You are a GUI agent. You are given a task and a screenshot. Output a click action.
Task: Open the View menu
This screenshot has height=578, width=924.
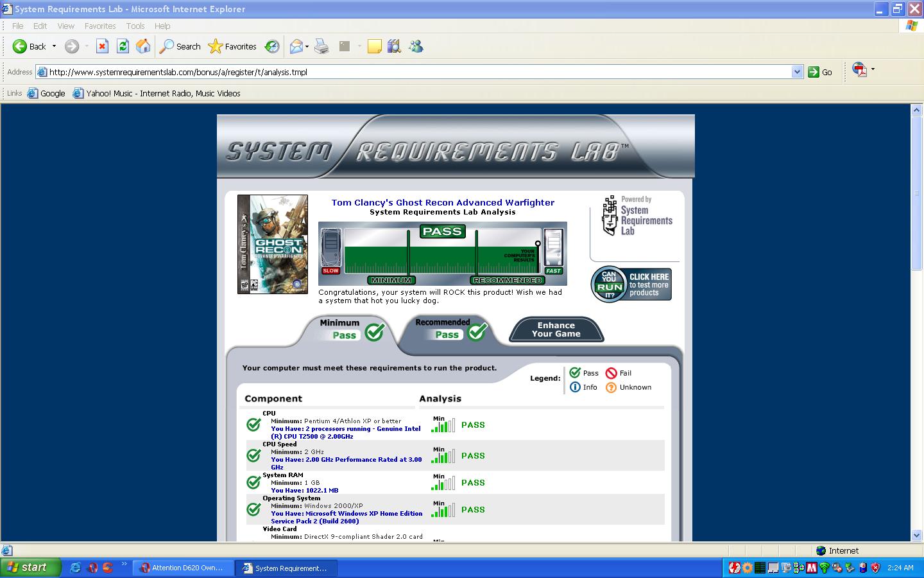65,26
